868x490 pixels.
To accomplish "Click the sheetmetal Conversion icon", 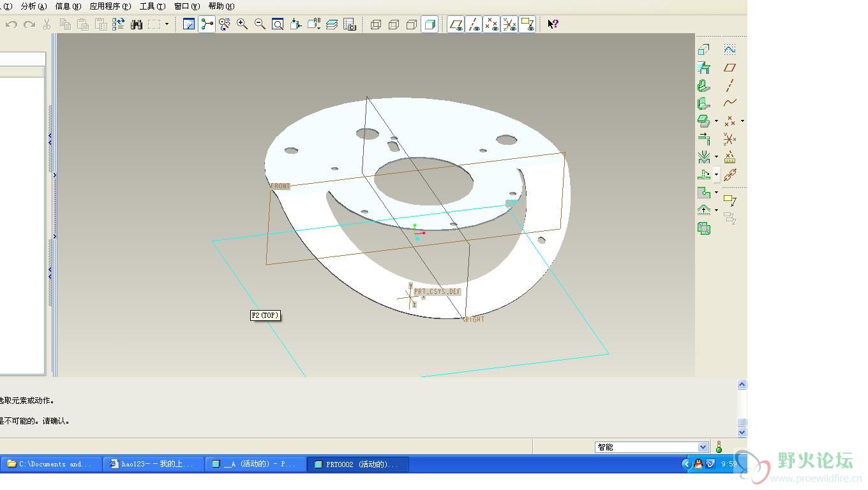I will tap(704, 49).
